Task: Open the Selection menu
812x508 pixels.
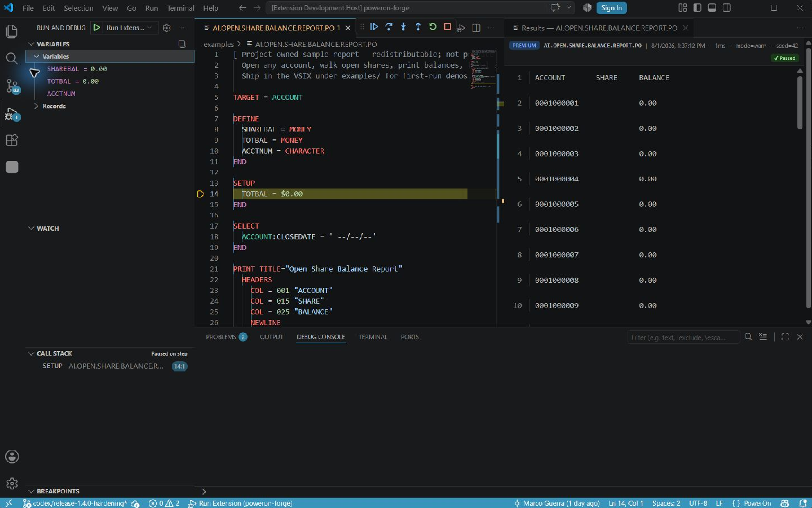Action: [x=78, y=8]
